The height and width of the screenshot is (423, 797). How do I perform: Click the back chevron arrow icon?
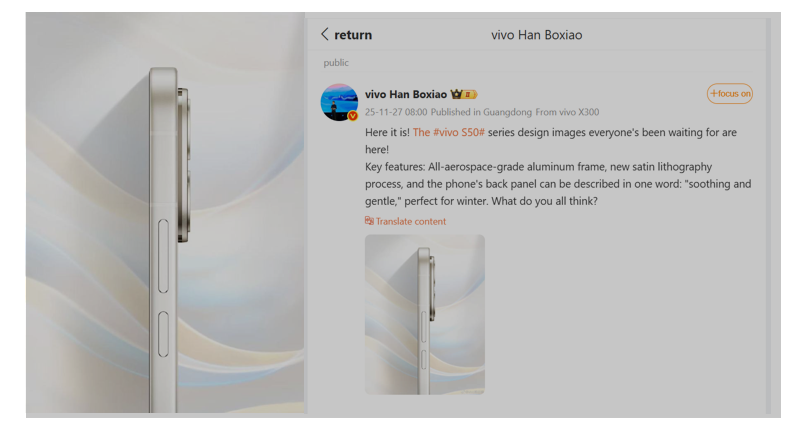(325, 35)
